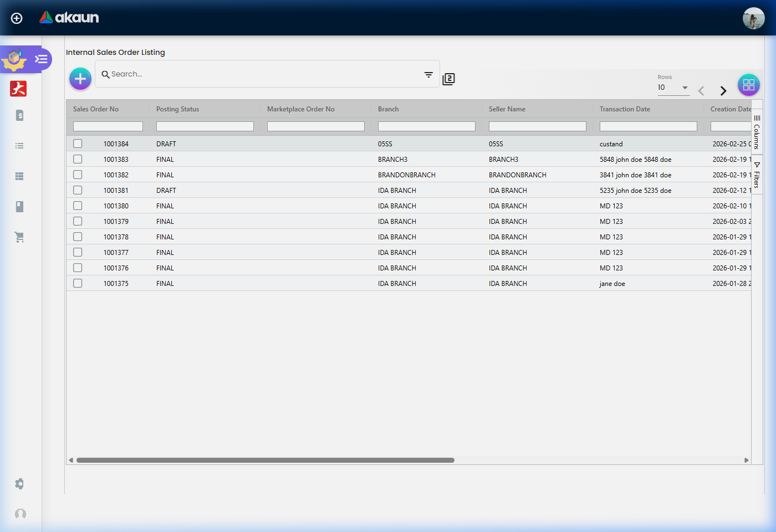Image resolution: width=776 pixels, height=532 pixels.
Task: Tick the checkbox for sales order 1001378
Action: click(x=77, y=236)
